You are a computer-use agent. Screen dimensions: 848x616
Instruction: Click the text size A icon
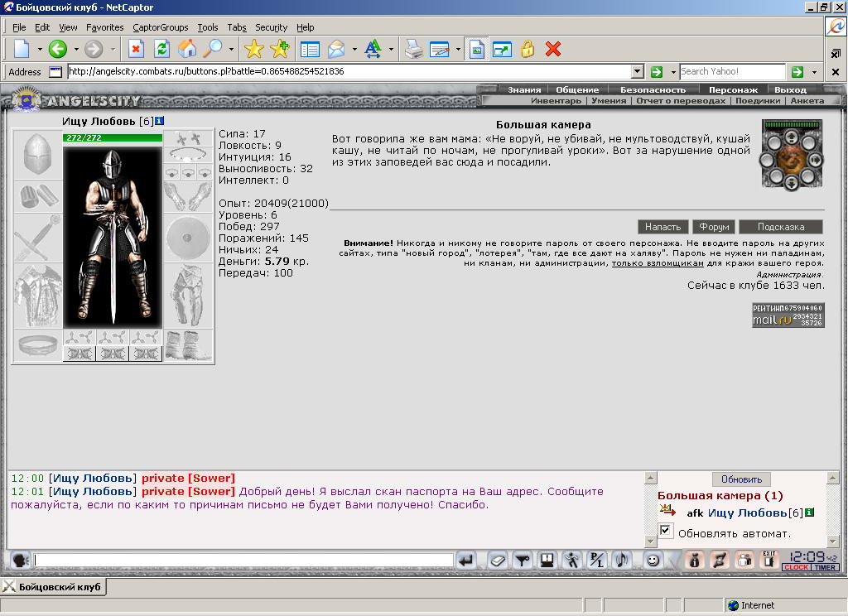(373, 49)
